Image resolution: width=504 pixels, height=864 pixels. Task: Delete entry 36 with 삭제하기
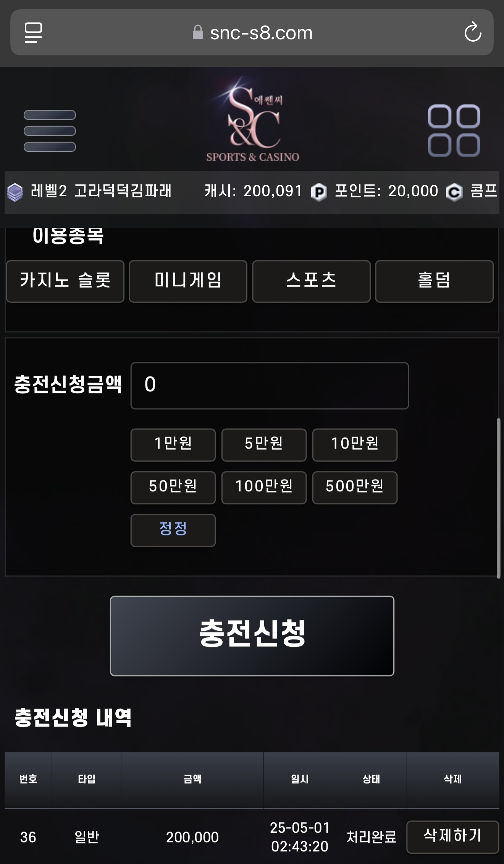pyautogui.click(x=452, y=837)
